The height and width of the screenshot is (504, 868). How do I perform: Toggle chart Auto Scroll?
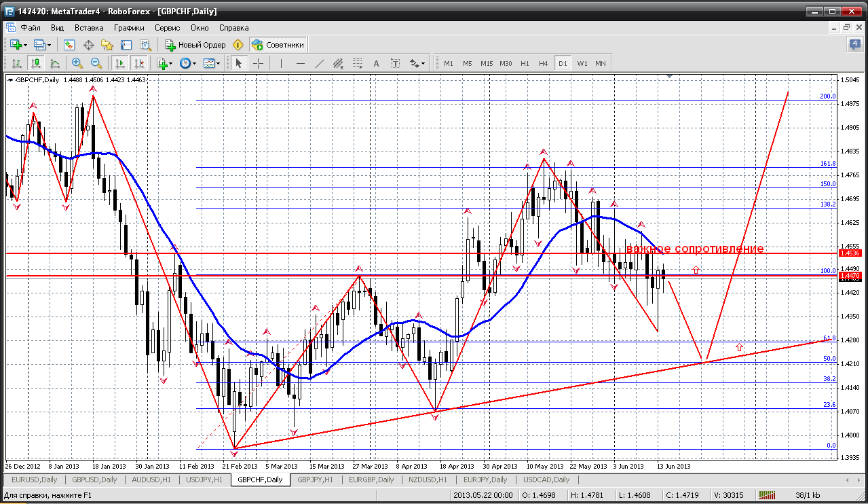(120, 63)
